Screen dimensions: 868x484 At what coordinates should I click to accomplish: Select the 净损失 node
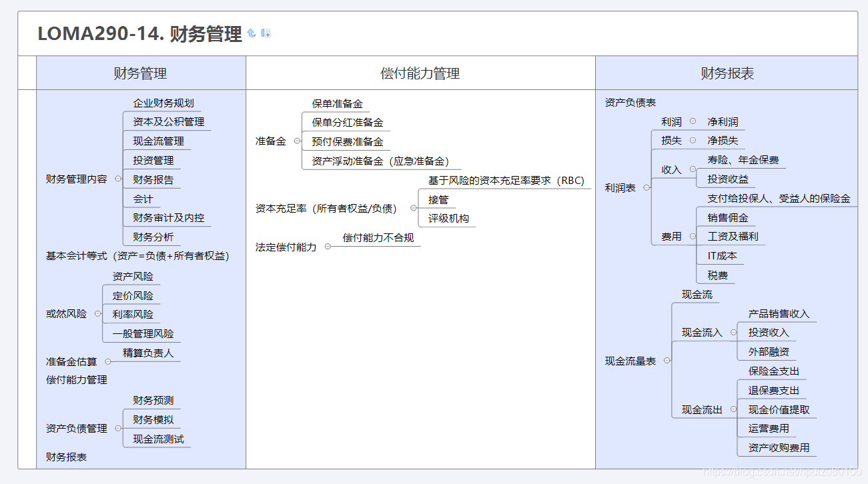[723, 141]
